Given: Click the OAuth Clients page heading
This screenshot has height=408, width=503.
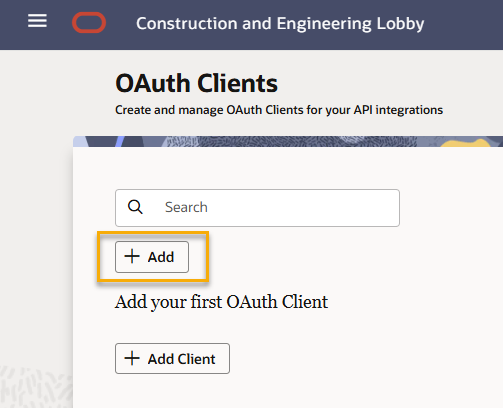Looking at the screenshot, I should coord(196,83).
